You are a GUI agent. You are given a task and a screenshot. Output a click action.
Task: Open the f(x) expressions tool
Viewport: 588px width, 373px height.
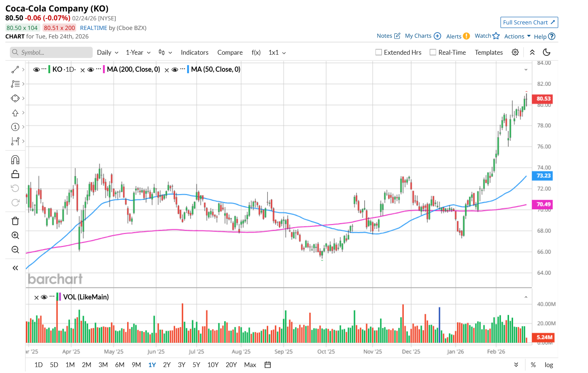(256, 52)
